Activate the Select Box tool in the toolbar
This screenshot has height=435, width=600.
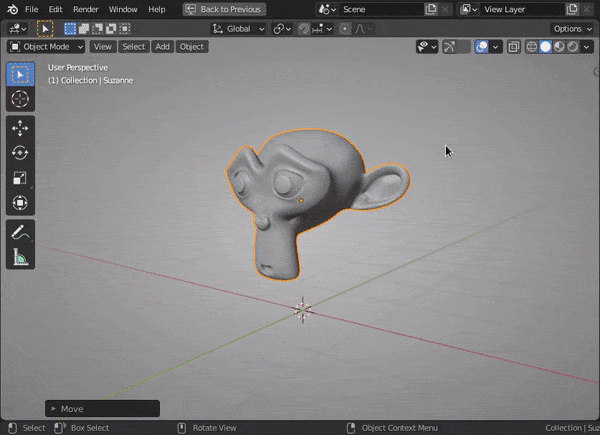click(x=20, y=74)
